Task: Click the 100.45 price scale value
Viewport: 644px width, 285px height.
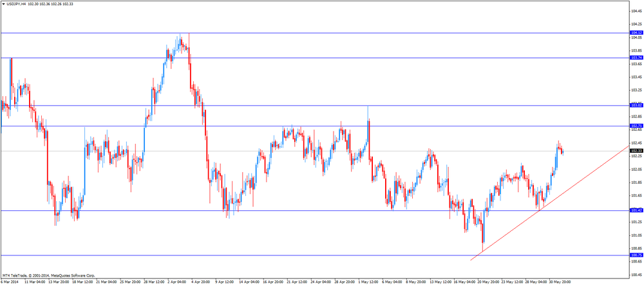Action: click(636, 274)
